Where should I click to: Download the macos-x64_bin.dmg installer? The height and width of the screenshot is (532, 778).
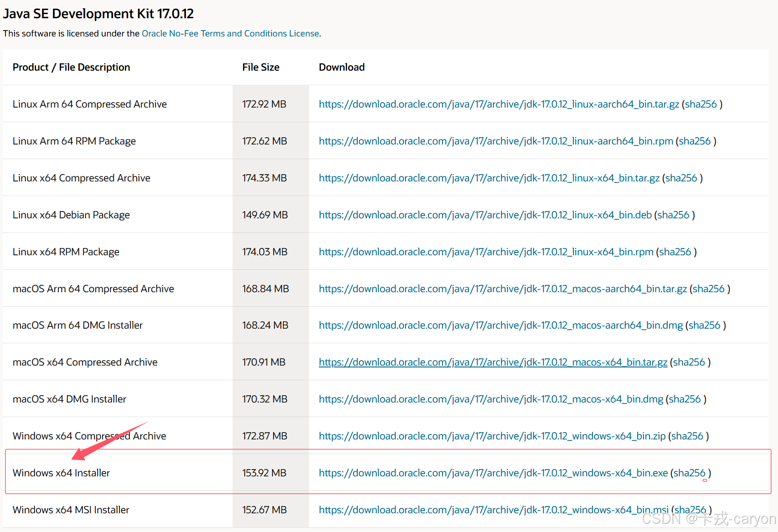491,399
